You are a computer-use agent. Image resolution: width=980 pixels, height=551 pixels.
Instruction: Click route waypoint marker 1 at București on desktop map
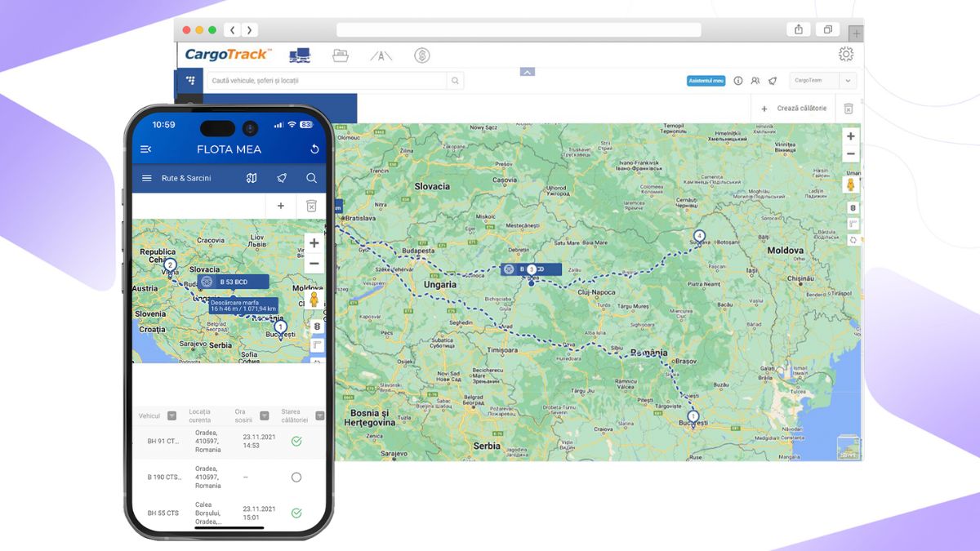[x=693, y=415]
